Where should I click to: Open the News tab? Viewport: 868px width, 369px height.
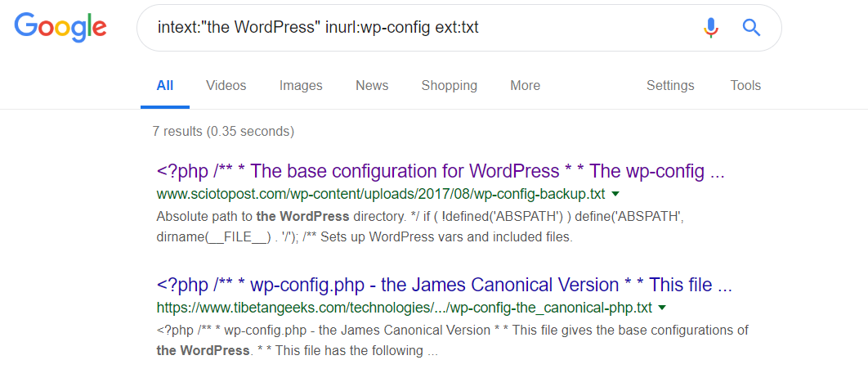point(372,86)
